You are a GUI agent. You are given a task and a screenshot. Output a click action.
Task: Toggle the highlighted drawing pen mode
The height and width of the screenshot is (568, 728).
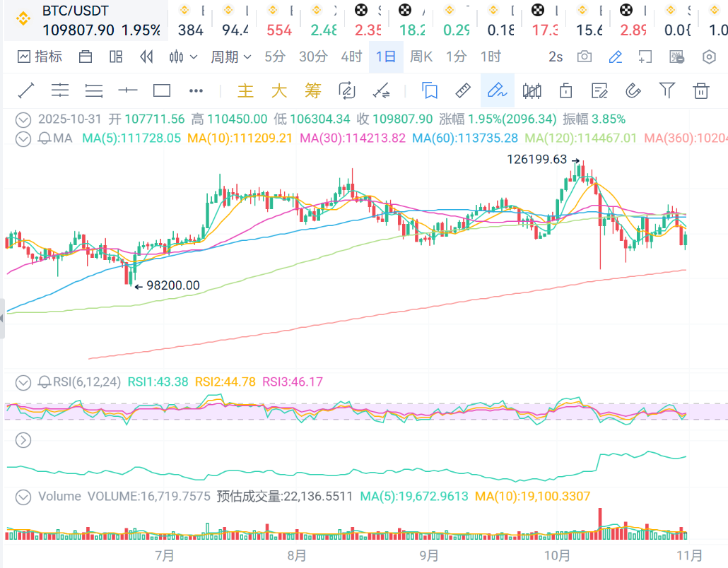click(x=498, y=90)
